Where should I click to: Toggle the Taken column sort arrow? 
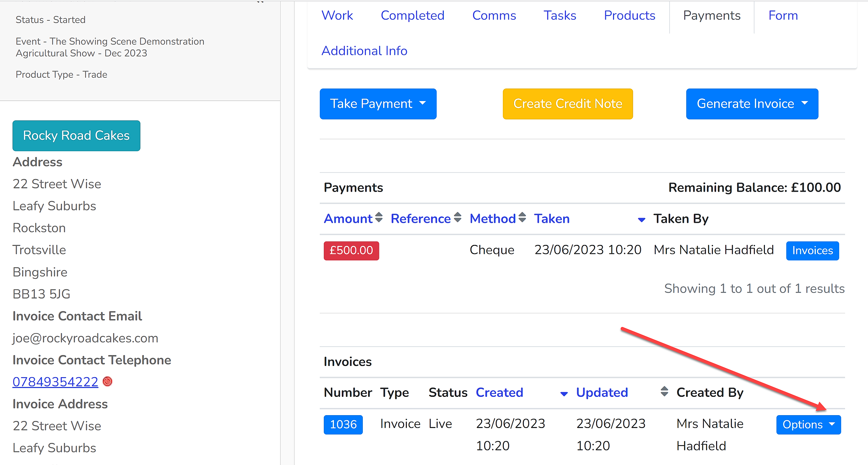(x=642, y=220)
